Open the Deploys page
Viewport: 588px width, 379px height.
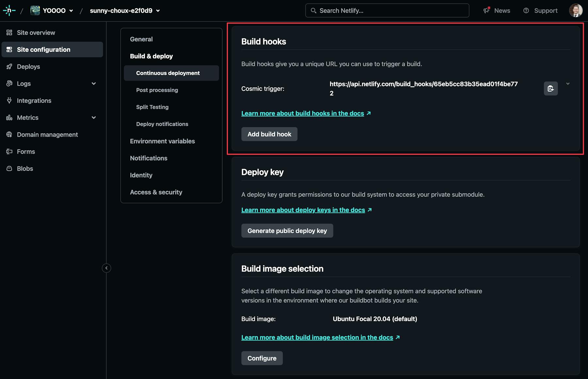coord(52,67)
